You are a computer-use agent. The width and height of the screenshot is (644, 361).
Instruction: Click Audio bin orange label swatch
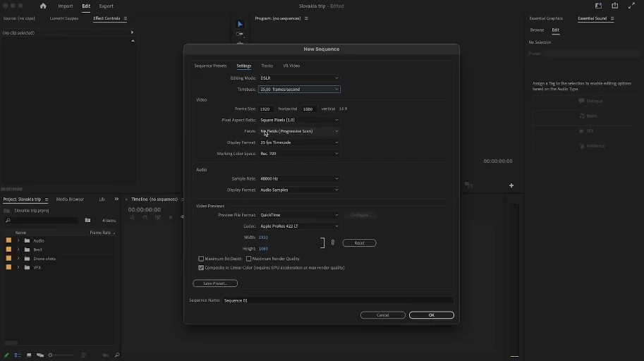coord(8,240)
